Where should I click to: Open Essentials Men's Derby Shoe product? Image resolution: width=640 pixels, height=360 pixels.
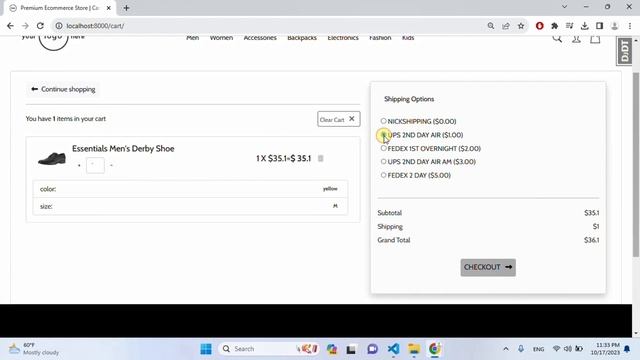[x=123, y=149]
